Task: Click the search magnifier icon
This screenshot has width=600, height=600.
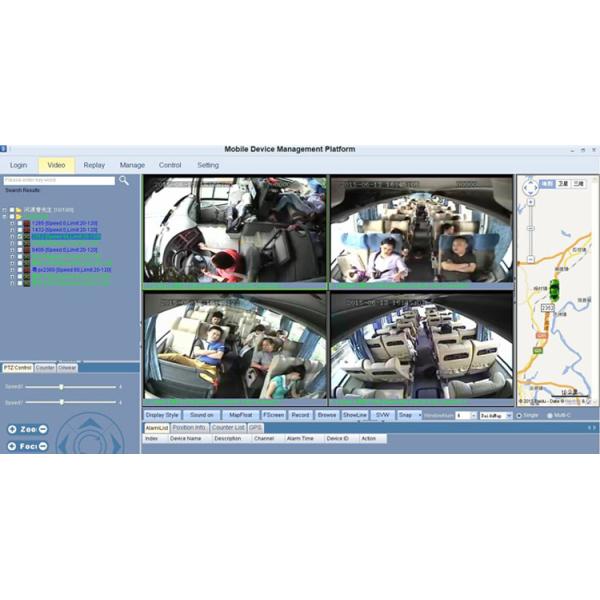Action: coord(124,181)
